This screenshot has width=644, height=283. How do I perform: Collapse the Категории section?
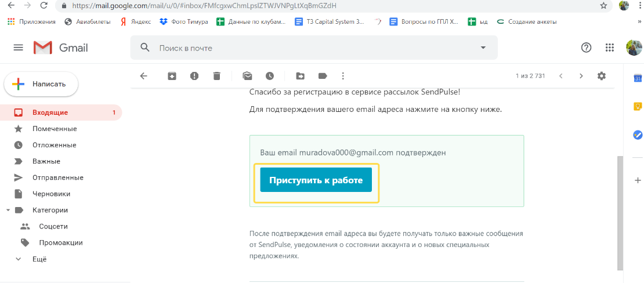[x=8, y=210]
